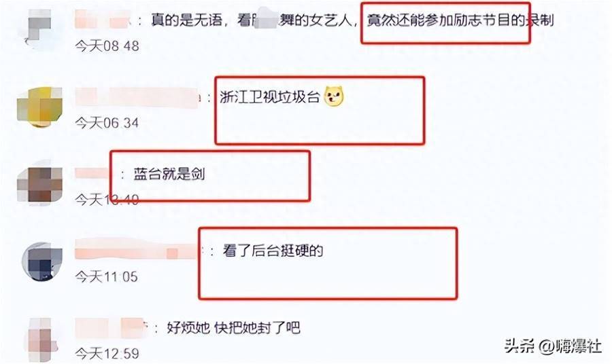Click the timestamp 今天08:48
This screenshot has width=612, height=364.
tap(107, 46)
